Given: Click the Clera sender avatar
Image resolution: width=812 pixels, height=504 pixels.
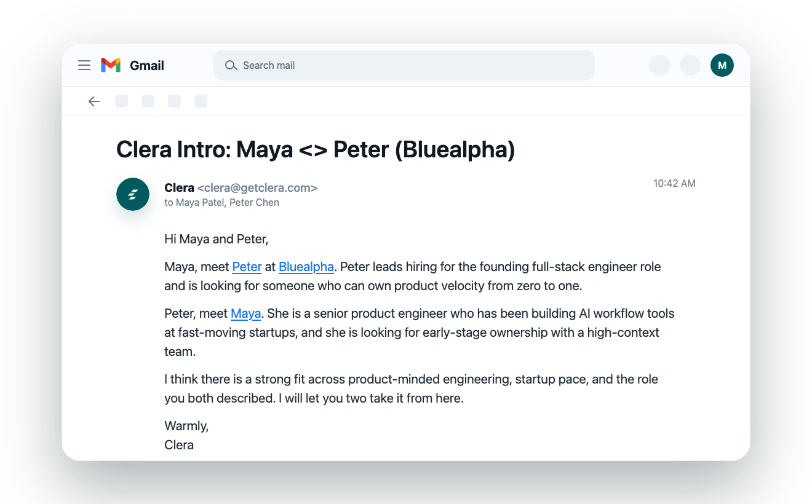Looking at the screenshot, I should pyautogui.click(x=133, y=194).
